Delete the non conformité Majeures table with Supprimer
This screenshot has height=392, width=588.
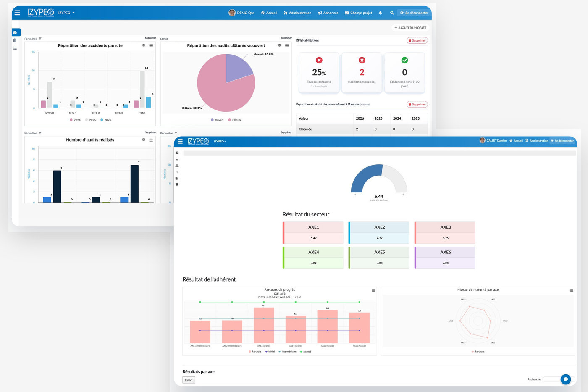pos(417,104)
